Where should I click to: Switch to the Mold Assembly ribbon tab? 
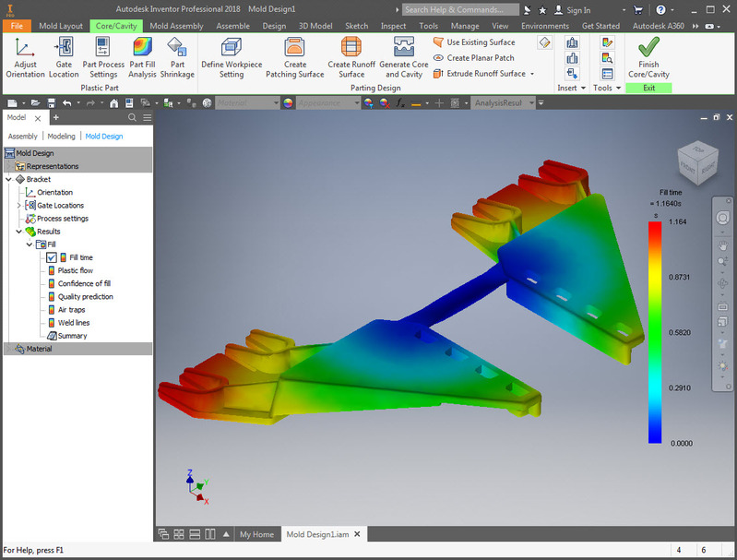(x=176, y=26)
